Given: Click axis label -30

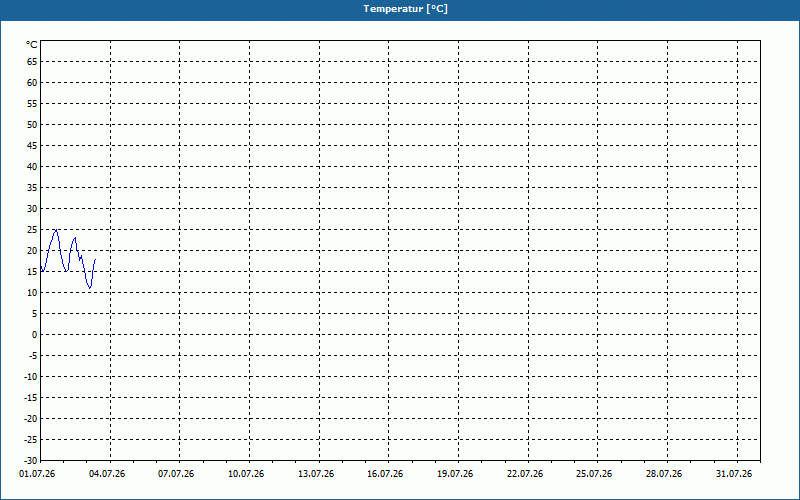Looking at the screenshot, I should [x=31, y=461].
